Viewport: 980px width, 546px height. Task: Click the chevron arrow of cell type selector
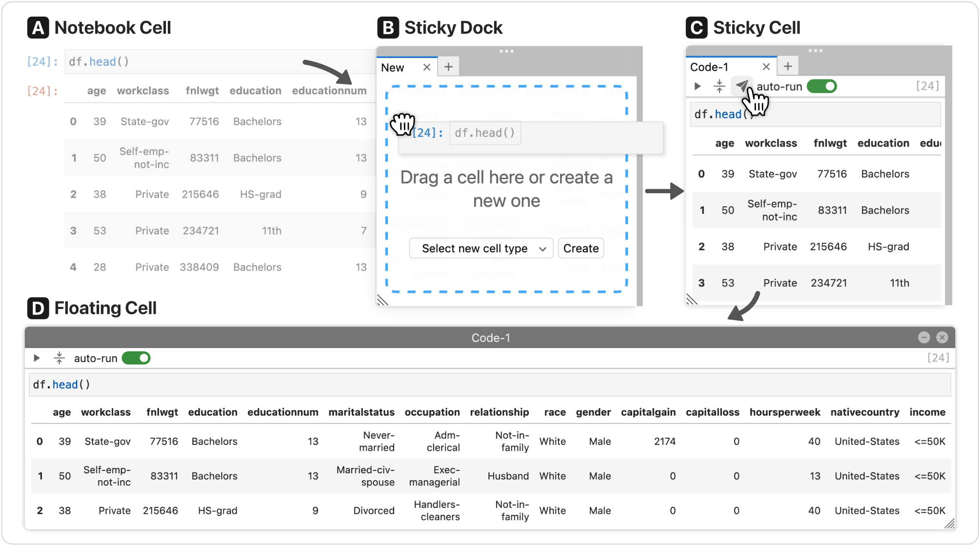(542, 249)
